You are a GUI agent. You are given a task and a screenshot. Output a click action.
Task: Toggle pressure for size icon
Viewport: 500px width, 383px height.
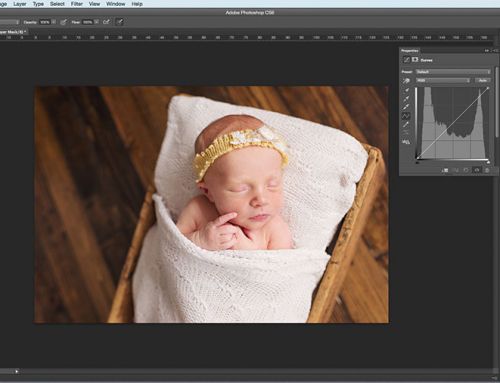pyautogui.click(x=119, y=22)
